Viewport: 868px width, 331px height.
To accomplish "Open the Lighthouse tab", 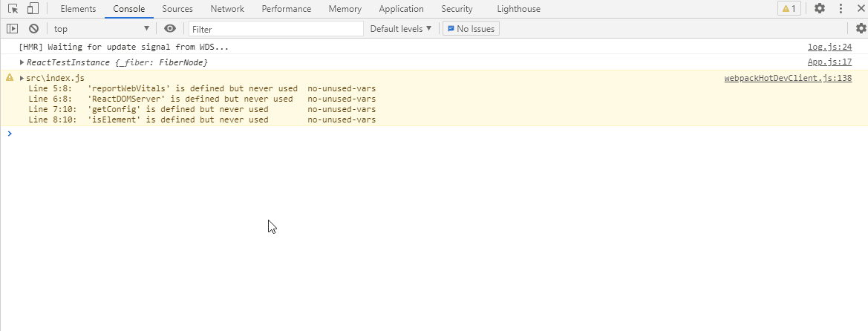I will pyautogui.click(x=518, y=9).
